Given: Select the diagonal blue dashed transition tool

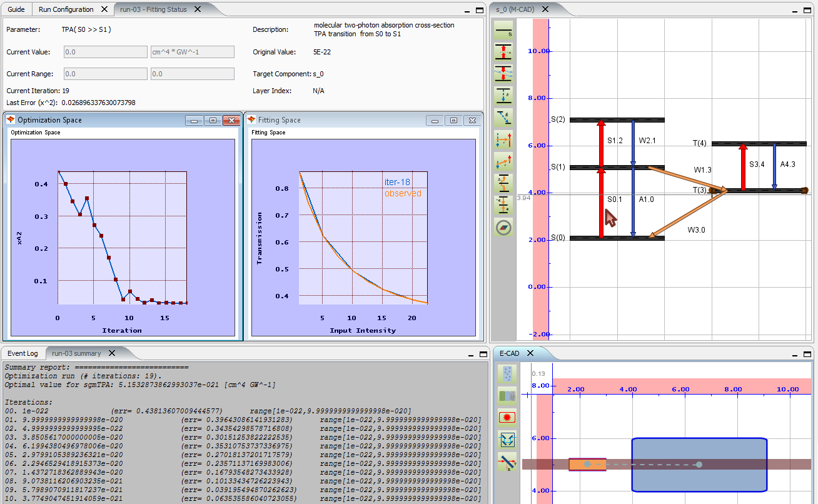Looking at the screenshot, I should point(503,117).
